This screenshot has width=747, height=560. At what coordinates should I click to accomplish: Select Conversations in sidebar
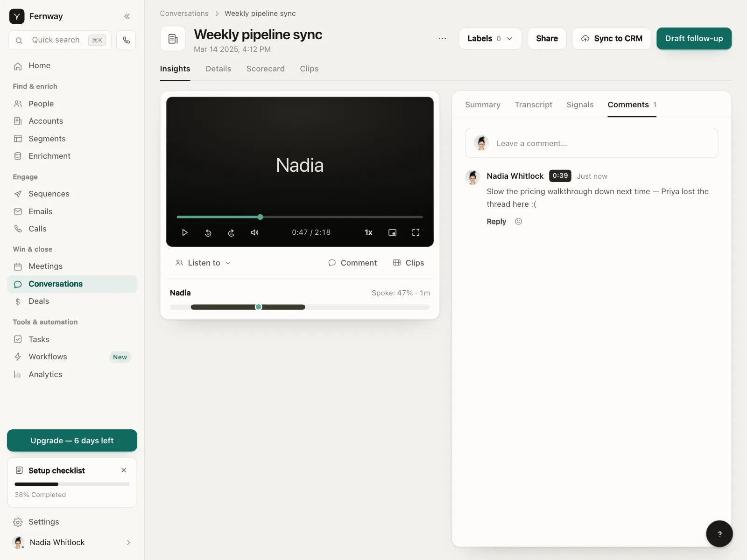72,284
